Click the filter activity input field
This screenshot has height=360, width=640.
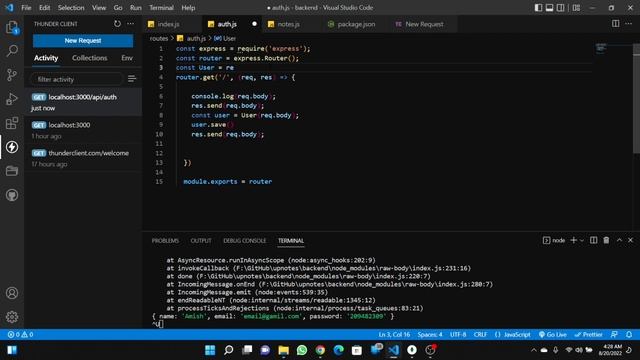(x=77, y=79)
